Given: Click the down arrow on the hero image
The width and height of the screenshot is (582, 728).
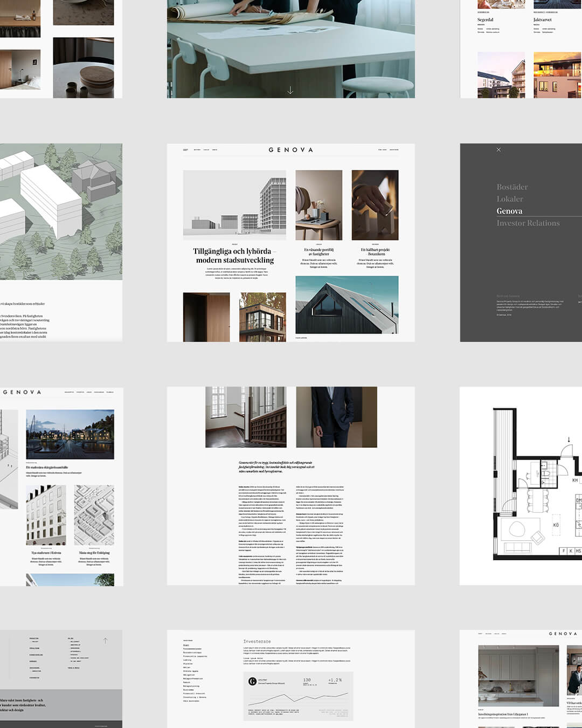Looking at the screenshot, I should click(x=290, y=90).
